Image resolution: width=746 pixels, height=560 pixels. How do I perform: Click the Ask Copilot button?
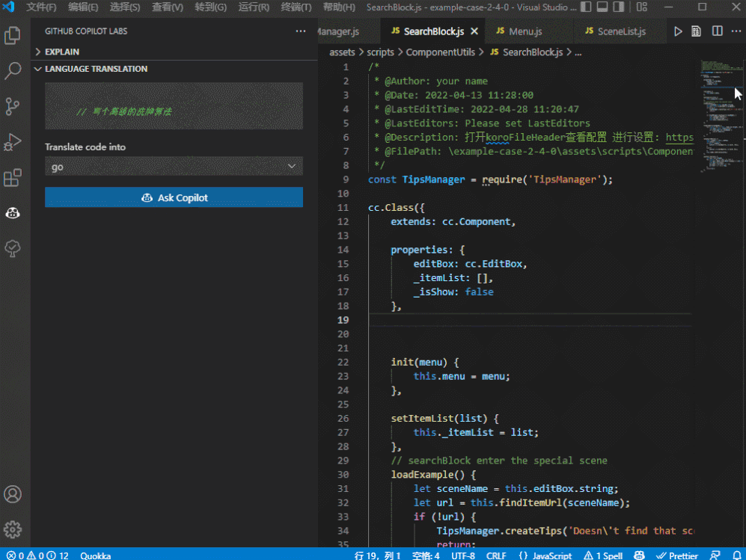(174, 198)
